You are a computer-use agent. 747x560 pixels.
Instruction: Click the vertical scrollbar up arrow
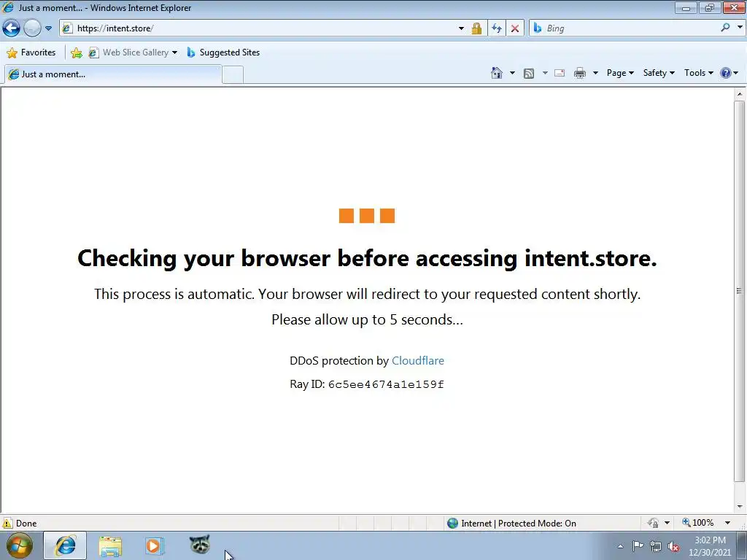740,94
